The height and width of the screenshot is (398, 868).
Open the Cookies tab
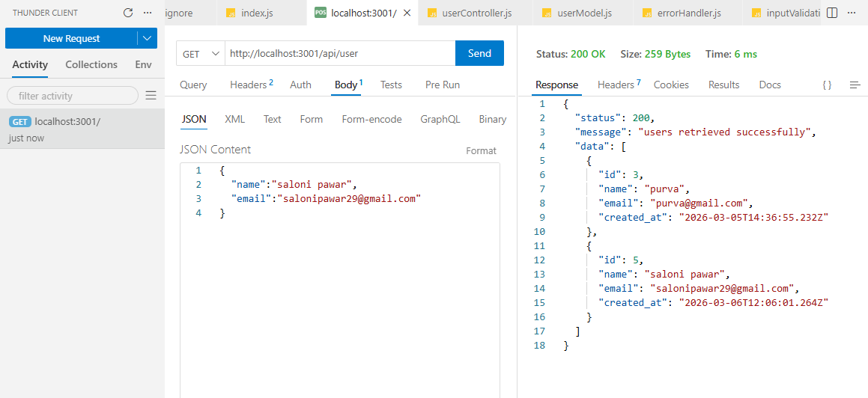click(x=671, y=85)
